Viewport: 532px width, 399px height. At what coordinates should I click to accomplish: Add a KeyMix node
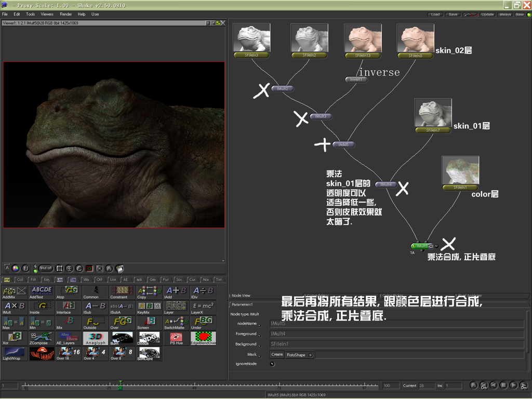[x=149, y=308]
